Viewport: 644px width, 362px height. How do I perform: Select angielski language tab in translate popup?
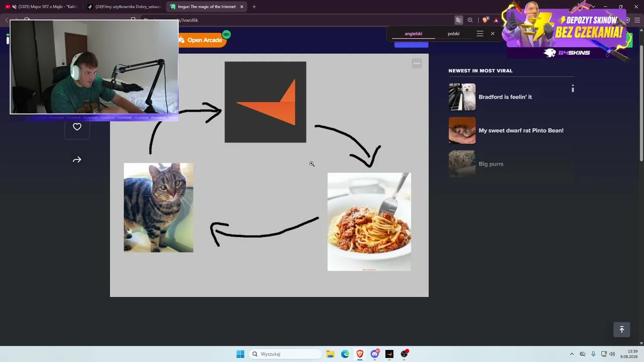(x=413, y=34)
